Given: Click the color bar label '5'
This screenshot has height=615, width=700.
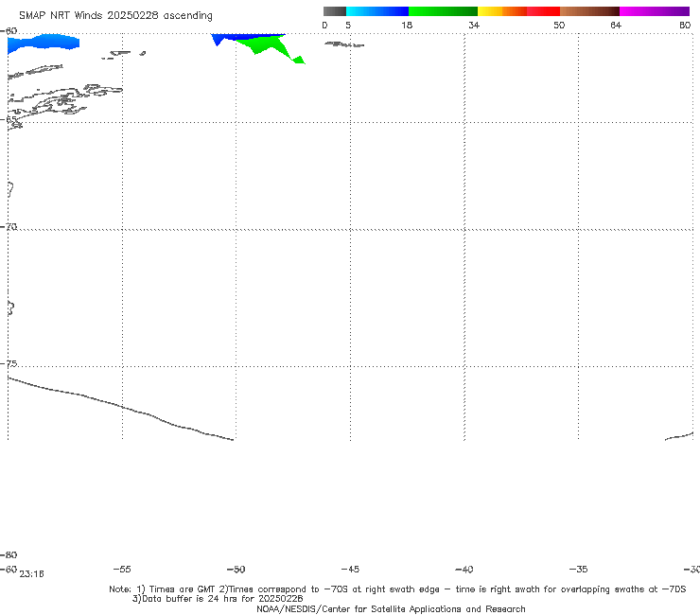Looking at the screenshot, I should [x=348, y=25].
